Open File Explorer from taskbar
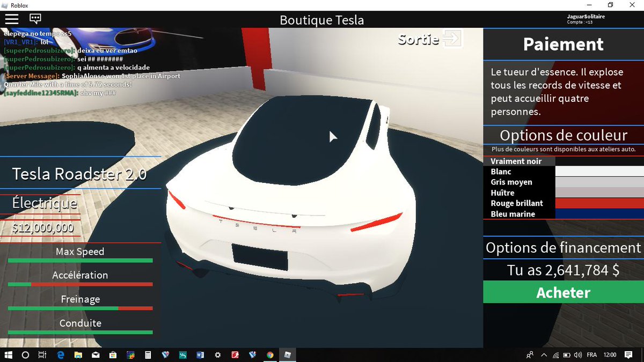 point(78,355)
